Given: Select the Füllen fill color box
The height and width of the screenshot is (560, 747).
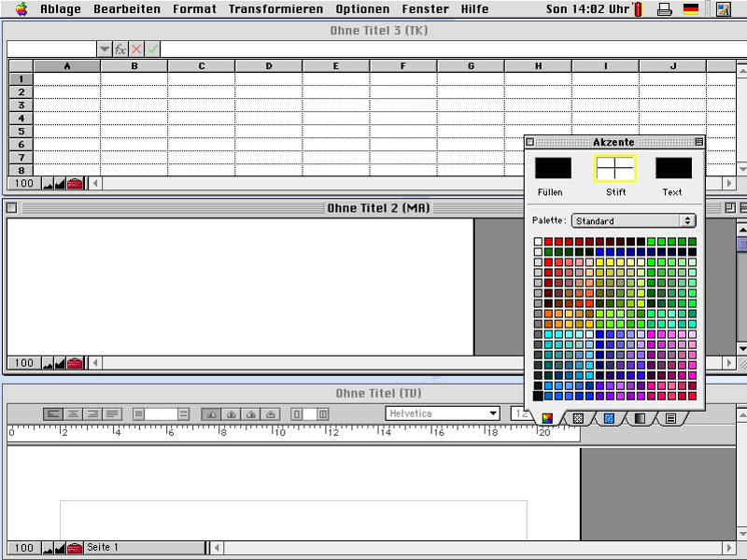Looking at the screenshot, I should (x=553, y=168).
